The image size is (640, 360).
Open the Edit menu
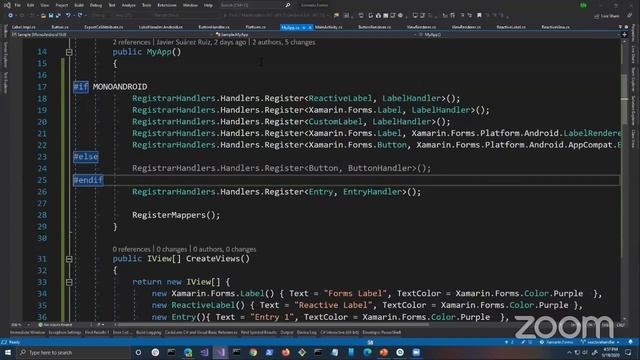pos(31,5)
